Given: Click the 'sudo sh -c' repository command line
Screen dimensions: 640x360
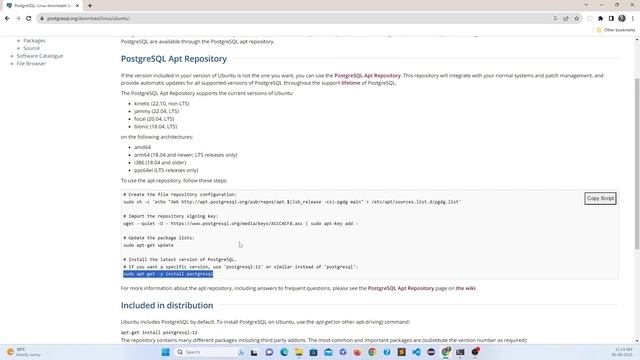Looking at the screenshot, I should [x=292, y=202].
